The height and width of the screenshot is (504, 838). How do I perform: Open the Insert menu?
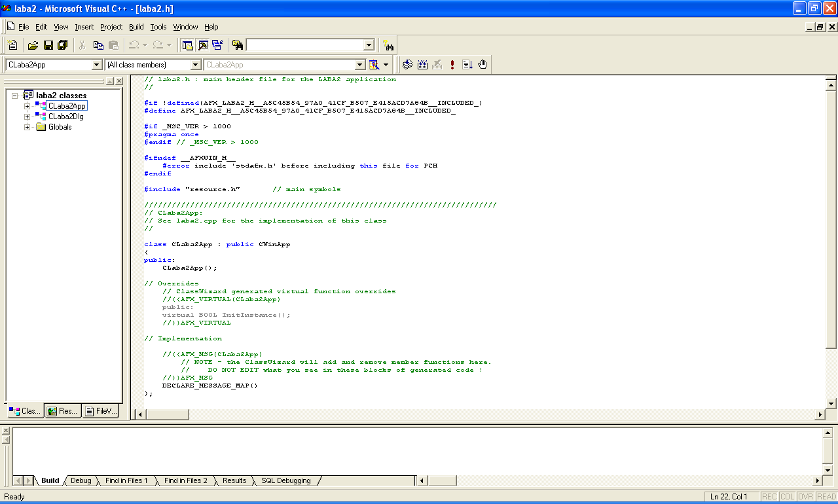(x=84, y=27)
